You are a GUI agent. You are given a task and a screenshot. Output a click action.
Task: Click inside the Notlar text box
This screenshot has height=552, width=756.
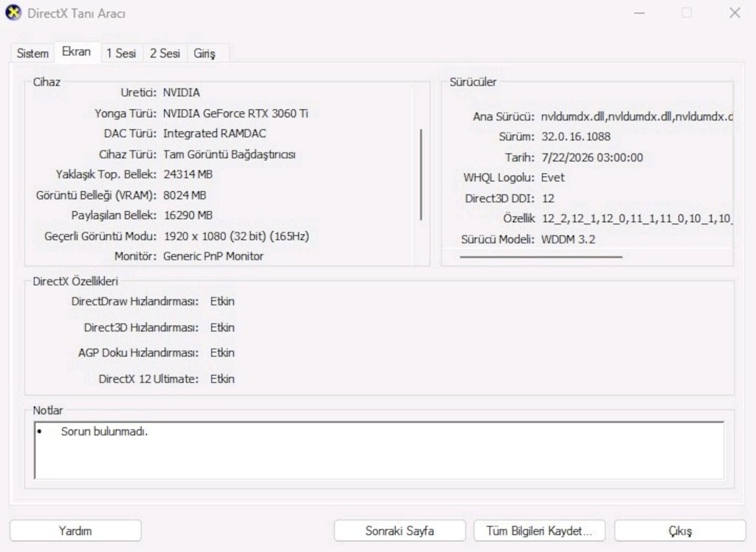(379, 450)
